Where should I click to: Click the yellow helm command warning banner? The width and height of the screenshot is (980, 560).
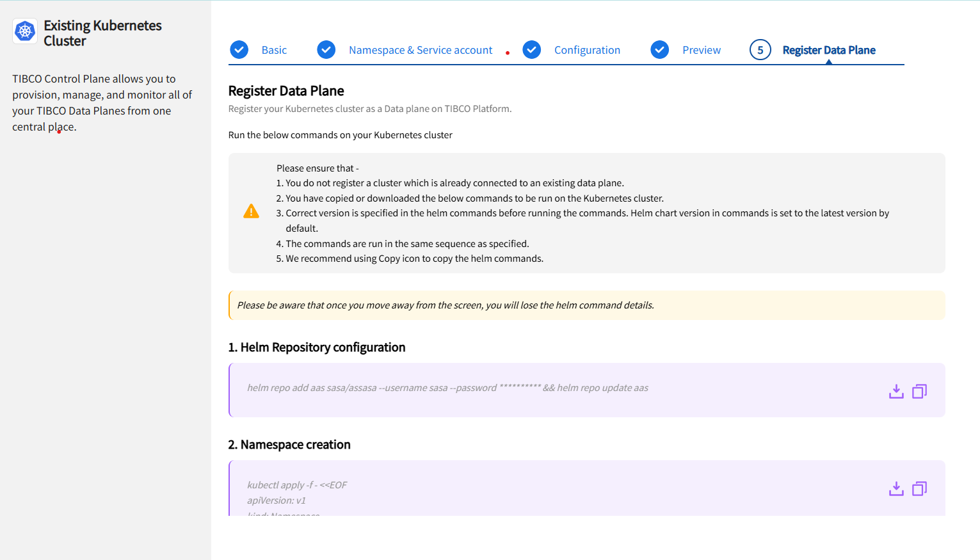586,305
